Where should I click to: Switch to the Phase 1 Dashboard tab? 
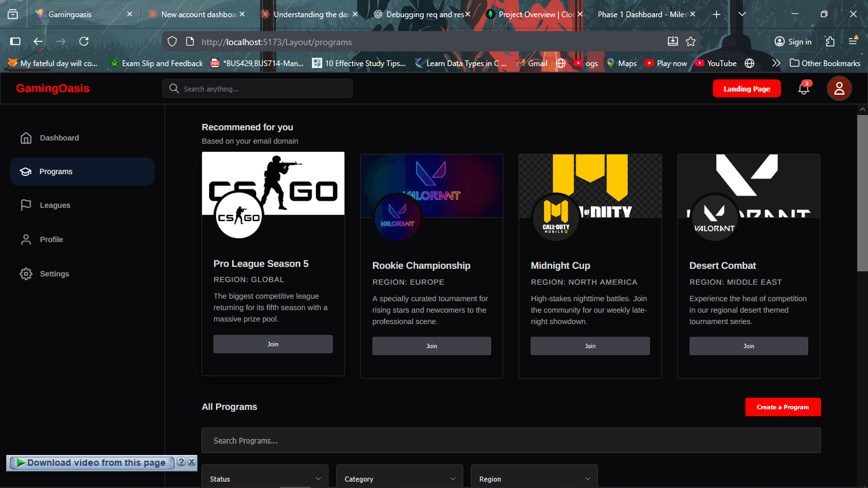point(647,14)
